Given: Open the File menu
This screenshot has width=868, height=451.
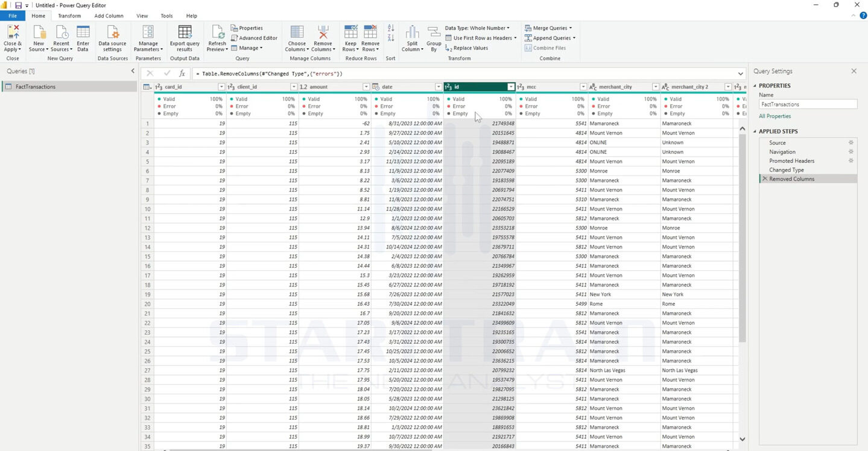Looking at the screenshot, I should tap(13, 16).
